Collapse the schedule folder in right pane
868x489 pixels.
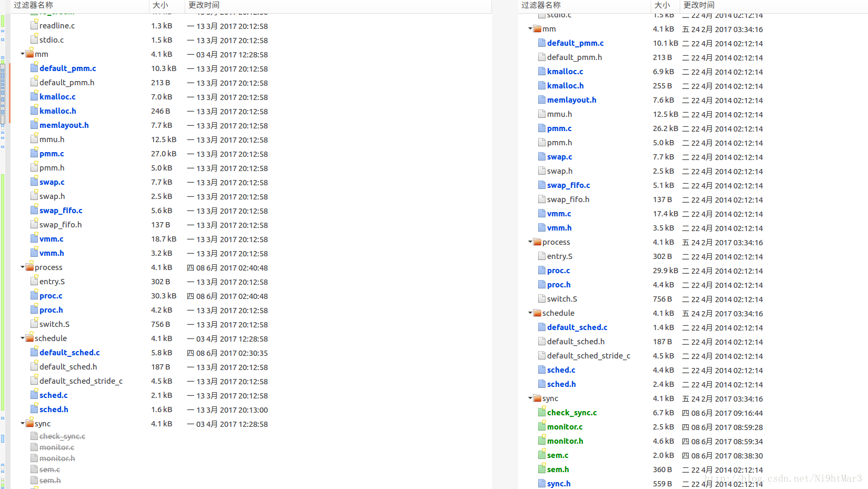[530, 313]
